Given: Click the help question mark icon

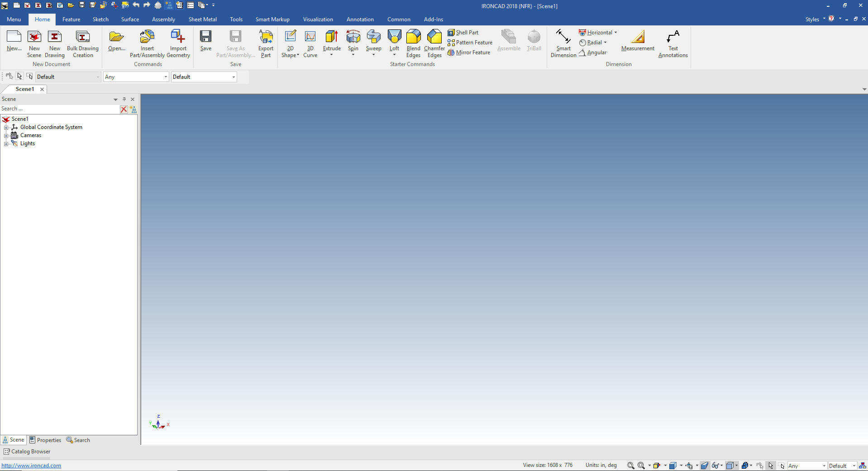Looking at the screenshot, I should [x=831, y=19].
